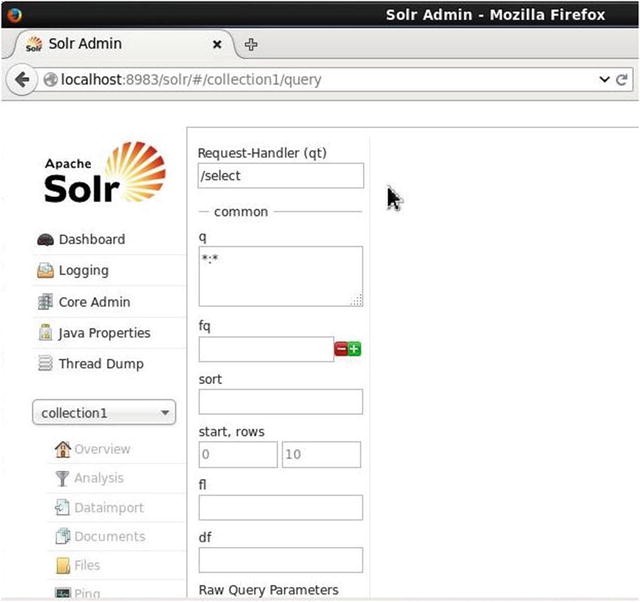The image size is (640, 602).
Task: Click the Core Admin icon
Action: pyautogui.click(x=45, y=302)
